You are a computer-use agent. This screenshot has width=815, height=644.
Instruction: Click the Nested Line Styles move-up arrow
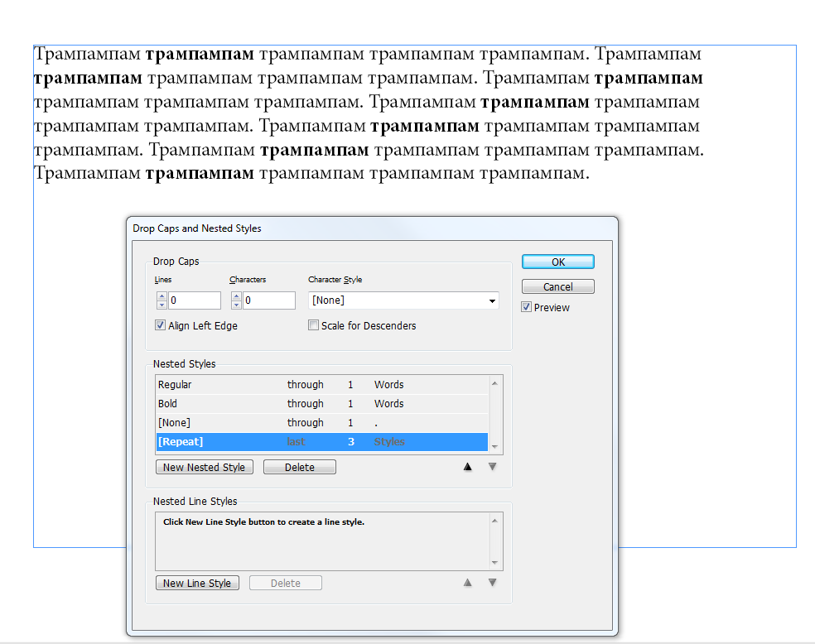pos(467,583)
